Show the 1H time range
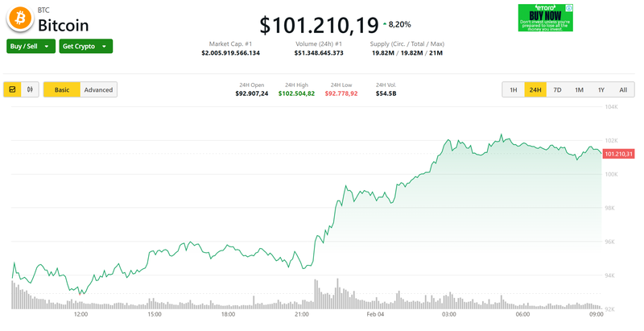 513,89
